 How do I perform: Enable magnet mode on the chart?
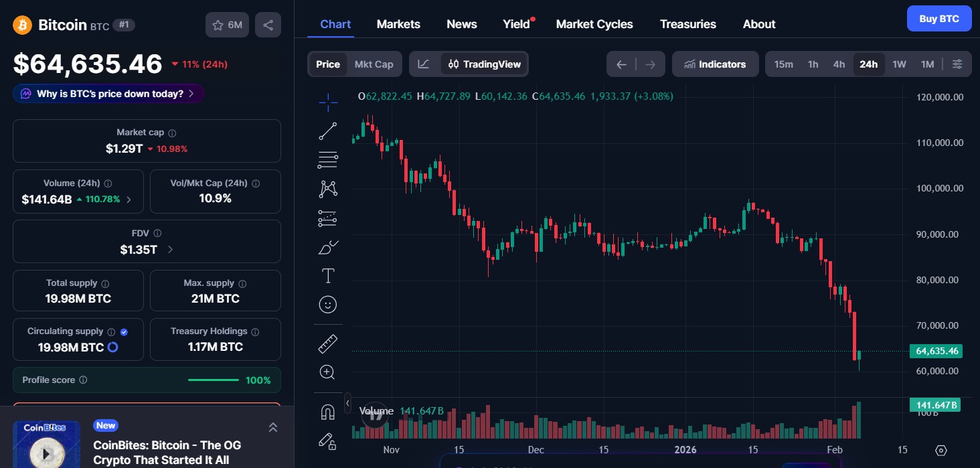click(327, 412)
